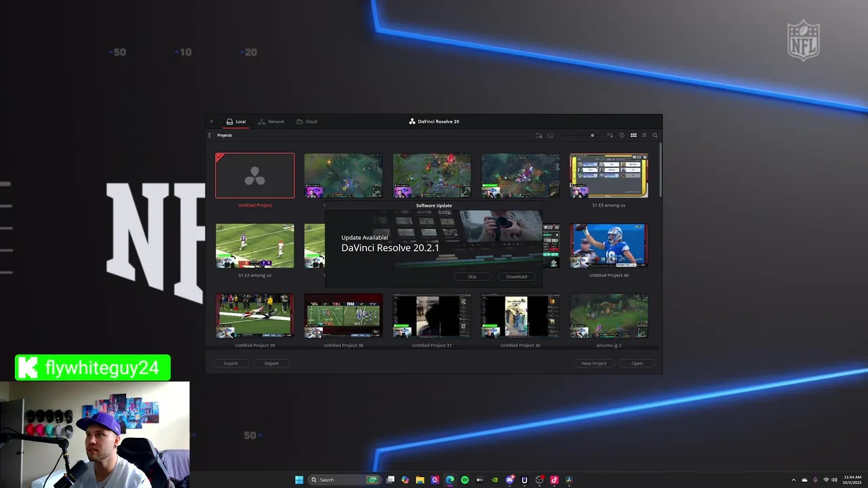The image size is (868, 488).
Task: Open the Cloud project library tab
Action: [307, 121]
